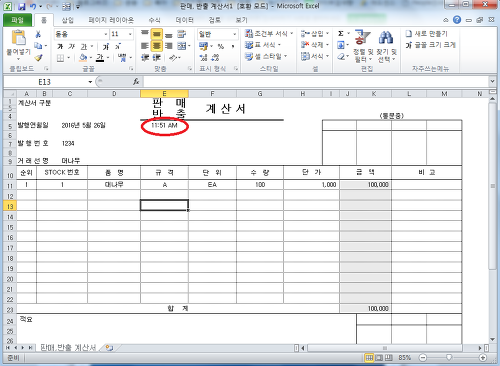
Task: Click the Paste (붙여넣기) clipboard icon
Action: click(19, 37)
